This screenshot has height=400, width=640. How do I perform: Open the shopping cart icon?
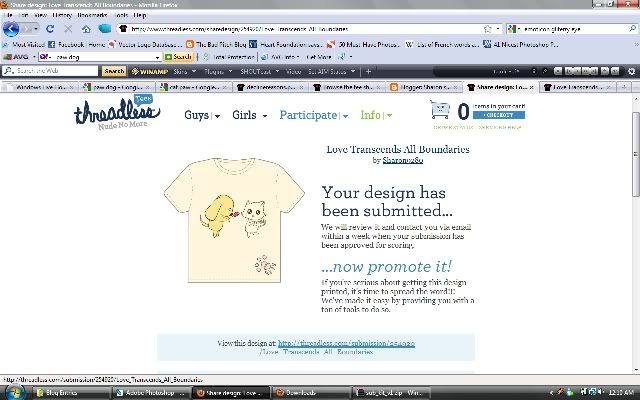(x=439, y=112)
